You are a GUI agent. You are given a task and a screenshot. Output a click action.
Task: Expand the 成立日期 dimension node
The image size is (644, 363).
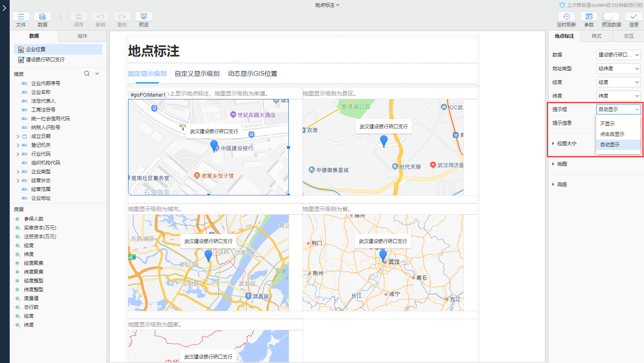18,136
